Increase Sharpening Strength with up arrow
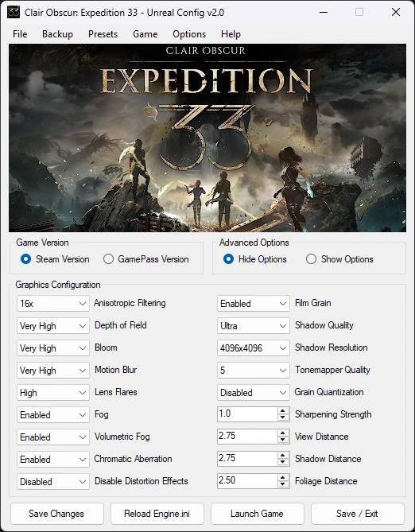The image size is (415, 532). point(283,411)
